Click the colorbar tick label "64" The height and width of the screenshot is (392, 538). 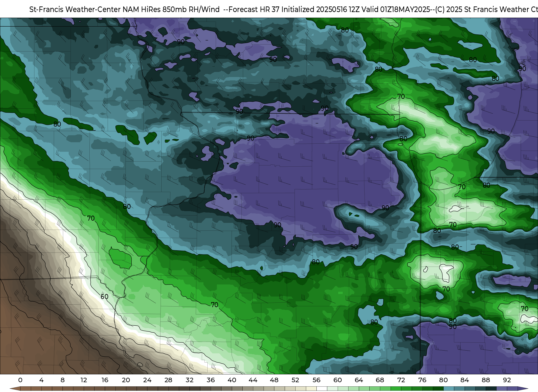[359, 380]
